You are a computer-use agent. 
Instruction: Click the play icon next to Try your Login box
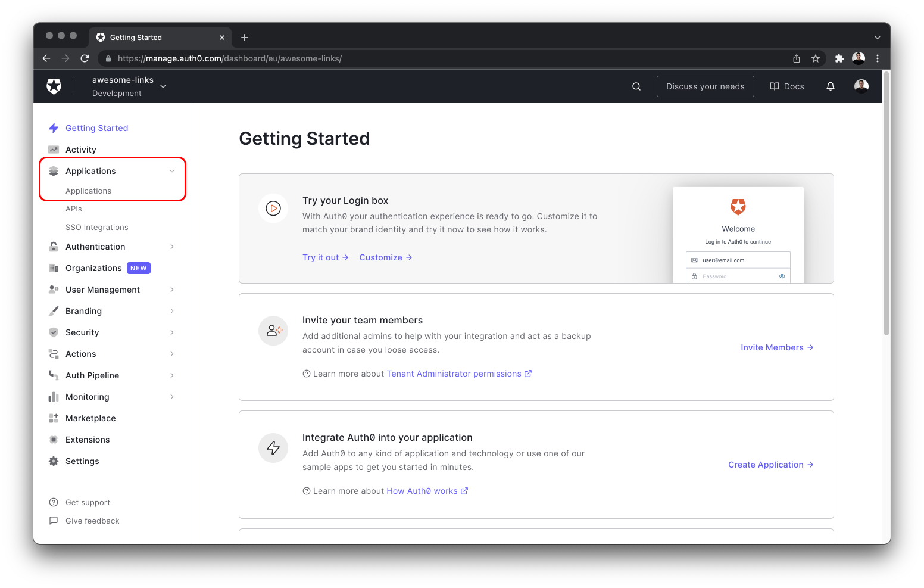pos(273,209)
